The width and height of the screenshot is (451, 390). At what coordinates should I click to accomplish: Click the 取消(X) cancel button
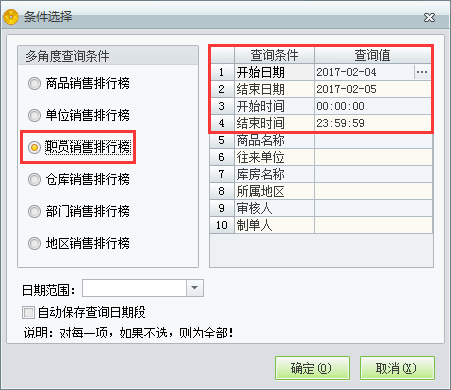pyautogui.click(x=397, y=368)
